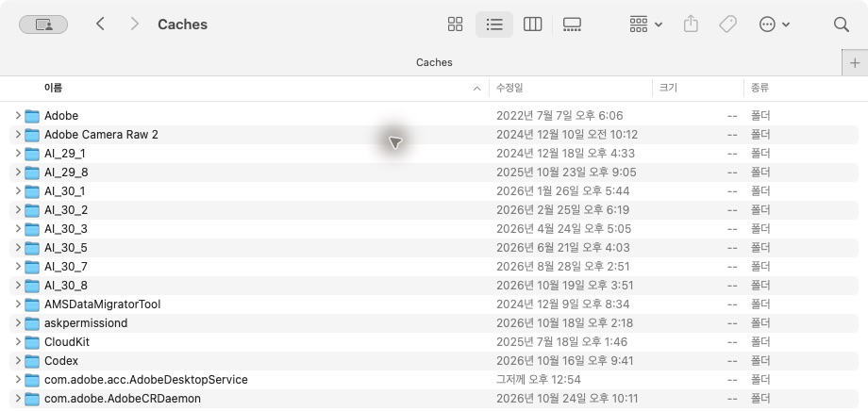
Task: Expand the AI_30_3 folder
Action: click(18, 228)
